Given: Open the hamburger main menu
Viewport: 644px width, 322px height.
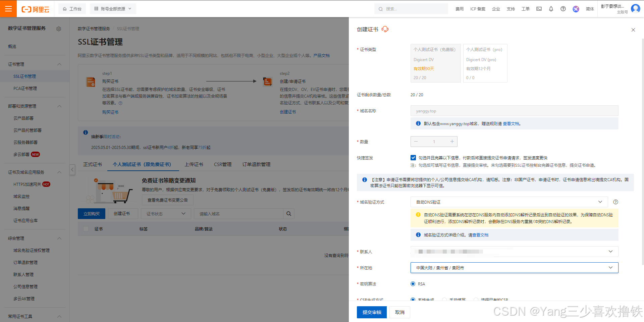Looking at the screenshot, I should (x=8, y=9).
